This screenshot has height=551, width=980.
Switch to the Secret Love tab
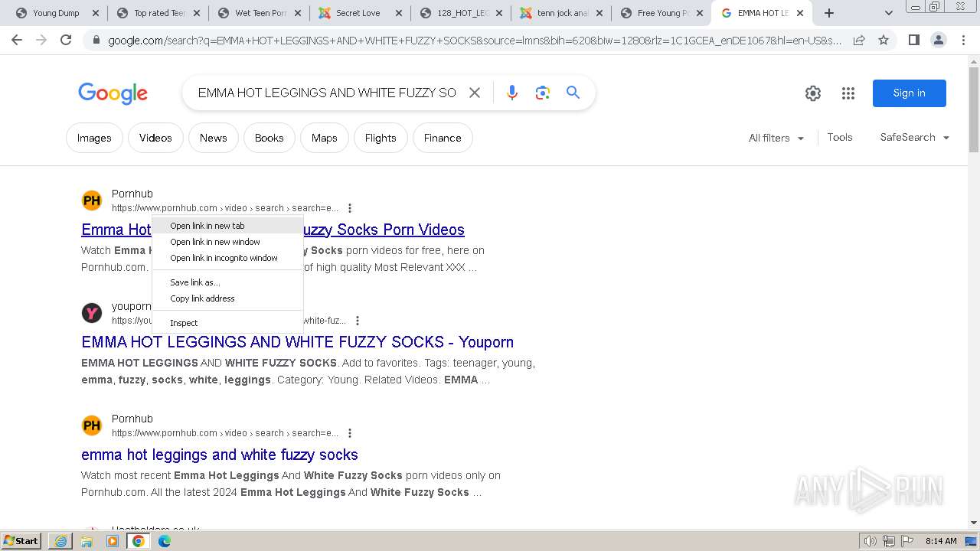click(x=359, y=13)
